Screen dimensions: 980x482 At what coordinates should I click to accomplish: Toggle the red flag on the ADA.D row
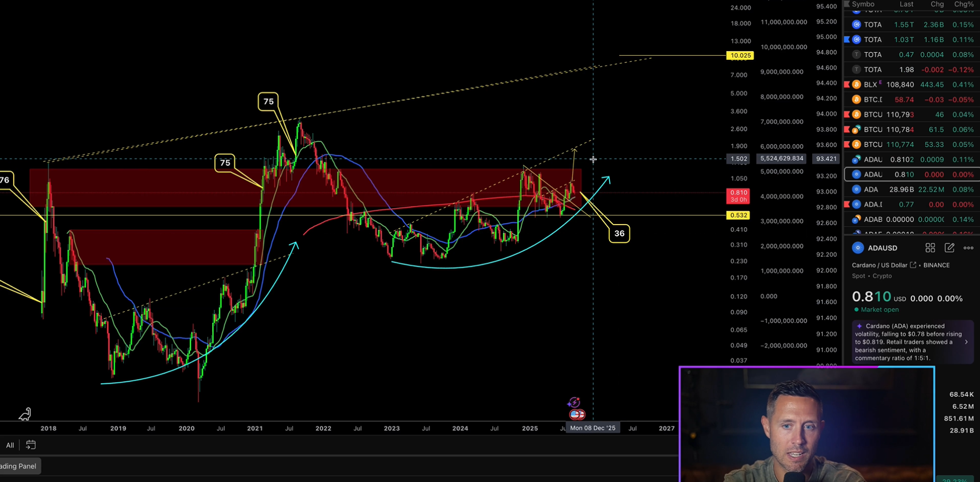pyautogui.click(x=847, y=204)
